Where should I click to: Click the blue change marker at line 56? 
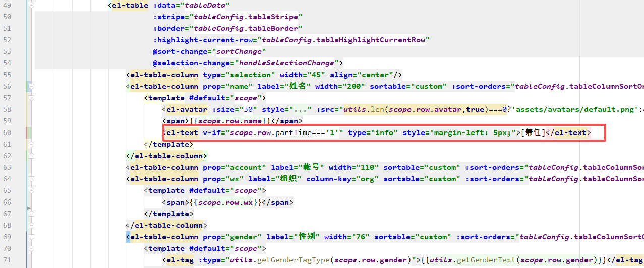coord(29,87)
